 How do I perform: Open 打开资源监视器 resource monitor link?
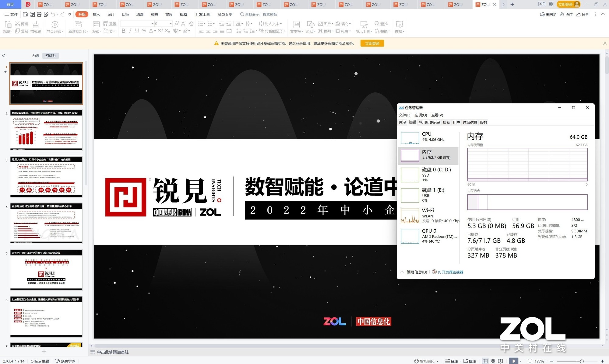tap(450, 272)
